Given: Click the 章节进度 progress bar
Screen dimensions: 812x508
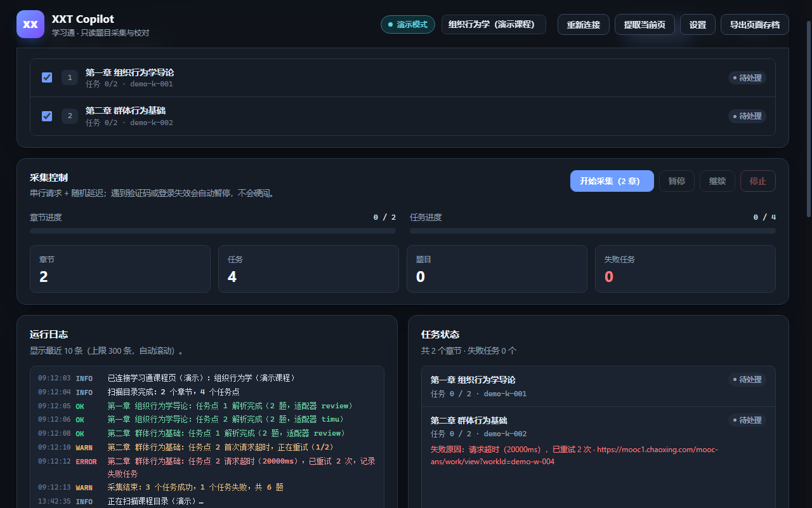Looking at the screenshot, I should [213, 231].
